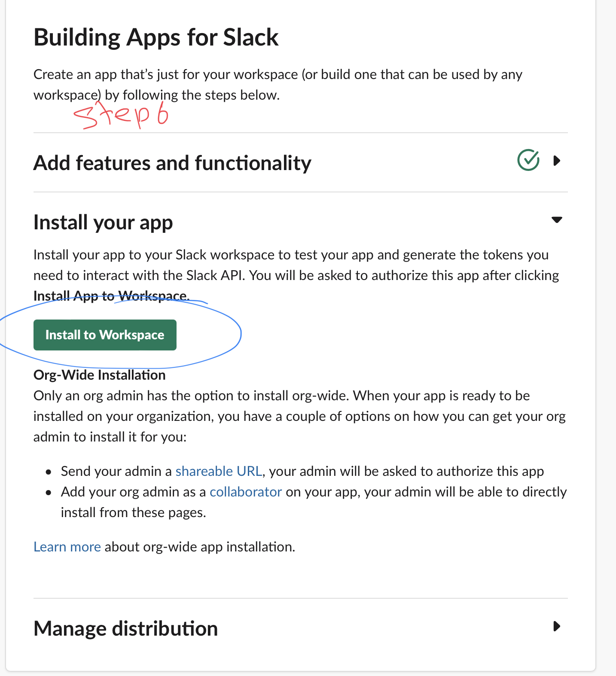
Task: Collapse the Install your app arrow
Action: pyautogui.click(x=557, y=220)
